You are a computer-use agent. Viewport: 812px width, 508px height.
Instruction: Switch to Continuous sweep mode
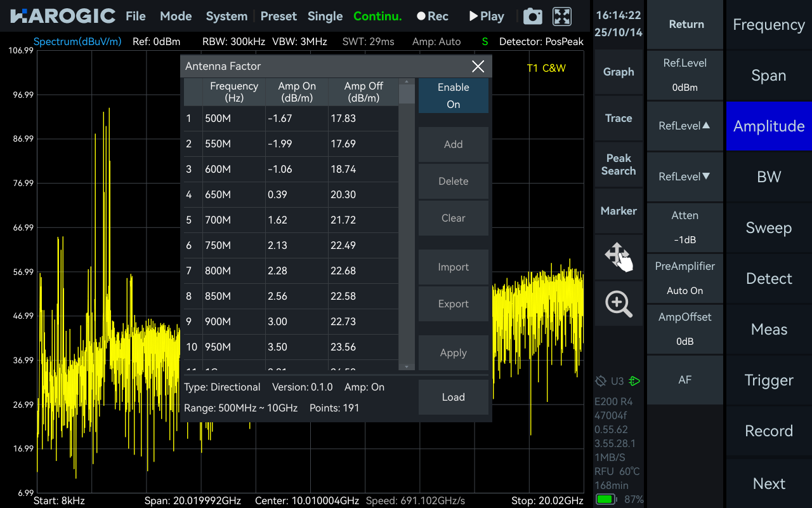click(377, 17)
